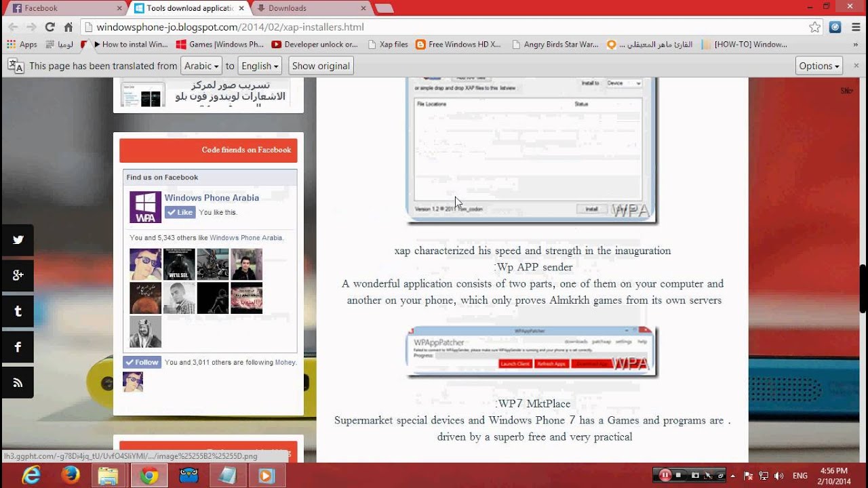The image size is (868, 488).
Task: Click the blue extension icon next to star
Action: (835, 27)
